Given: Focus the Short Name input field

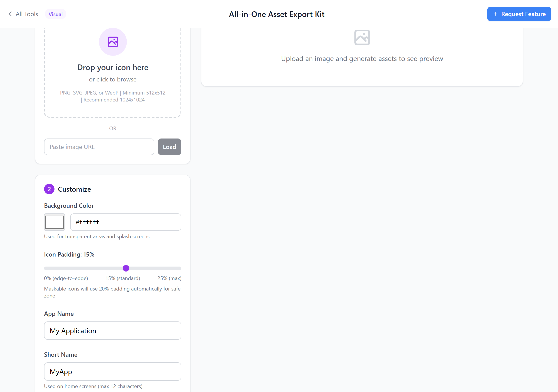Looking at the screenshot, I should click(x=112, y=372).
